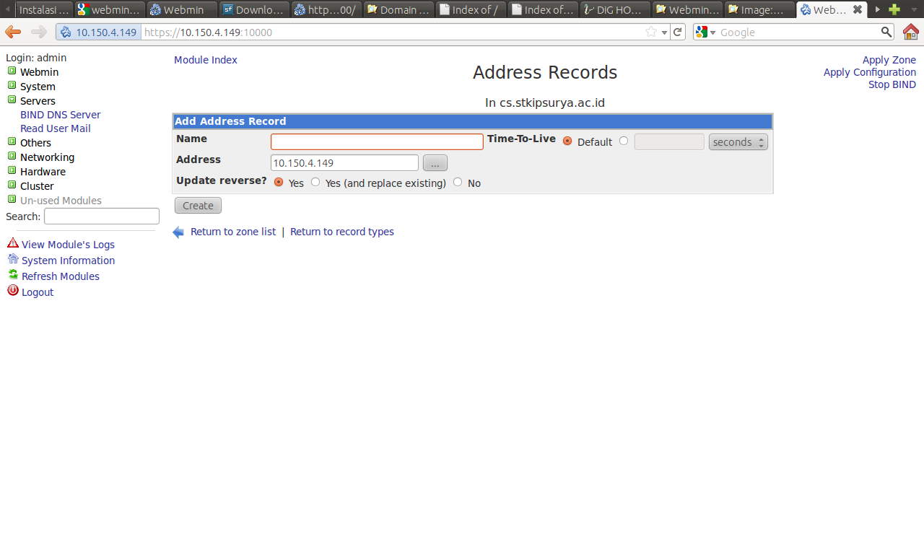Click the Apply Zone link

click(x=889, y=60)
